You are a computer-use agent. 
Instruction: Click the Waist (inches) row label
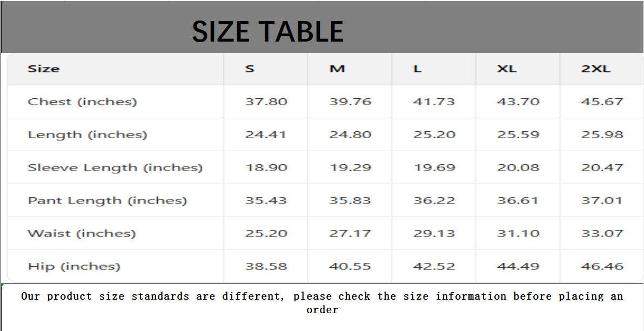[82, 233]
